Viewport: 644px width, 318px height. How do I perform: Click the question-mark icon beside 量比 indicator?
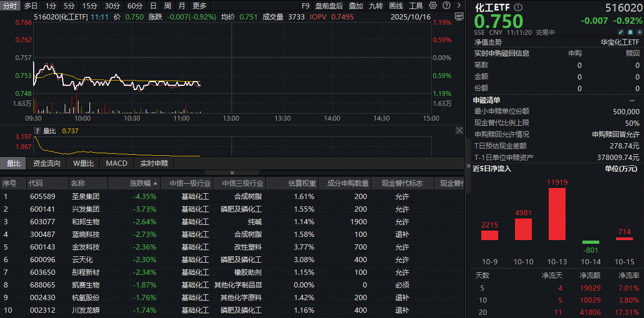tap(36, 131)
